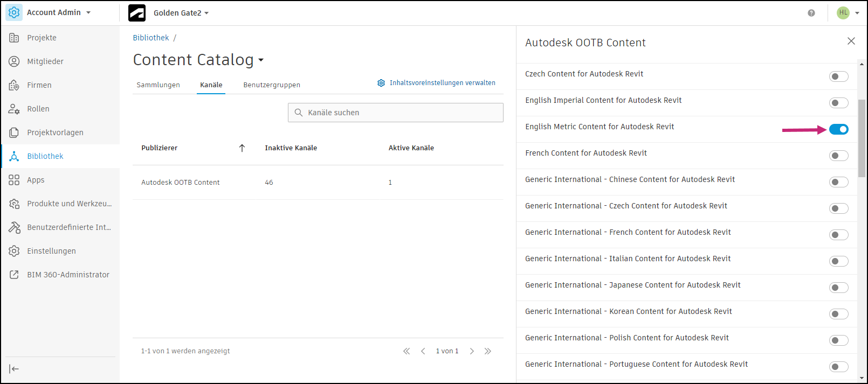Jump to last page double arrow

point(488,351)
